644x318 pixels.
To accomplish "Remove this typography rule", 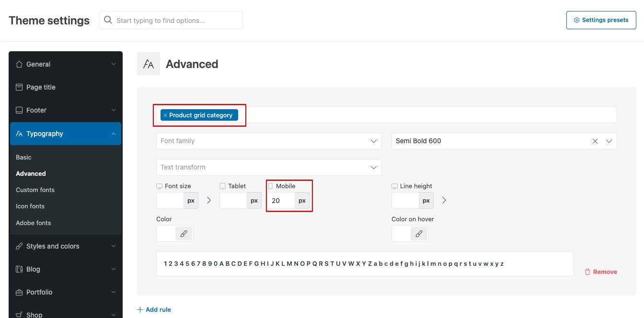I will [601, 272].
